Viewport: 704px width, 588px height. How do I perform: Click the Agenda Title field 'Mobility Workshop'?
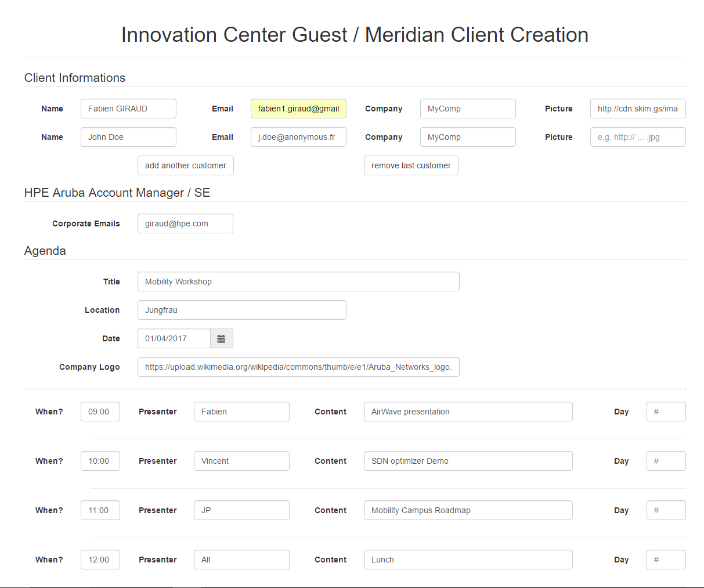pos(298,282)
